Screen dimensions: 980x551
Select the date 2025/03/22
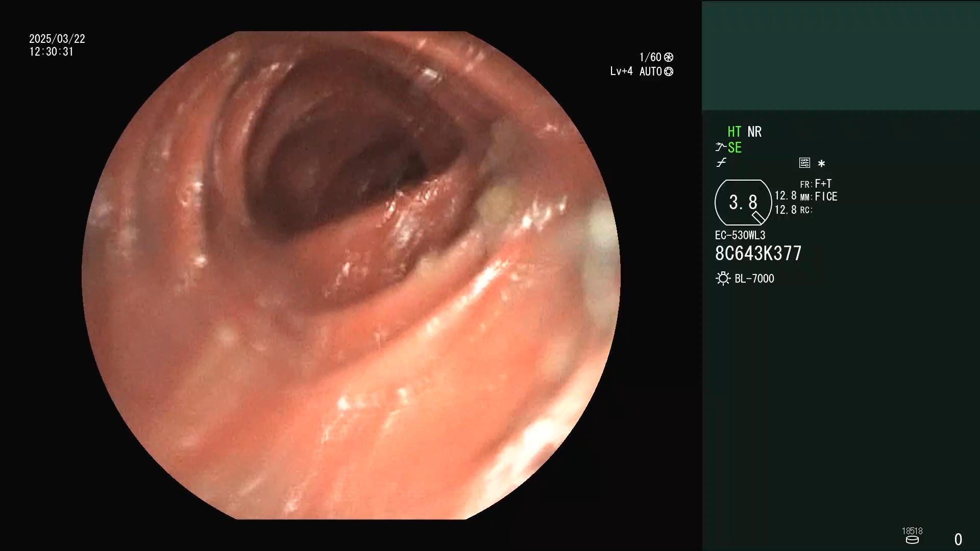(57, 39)
